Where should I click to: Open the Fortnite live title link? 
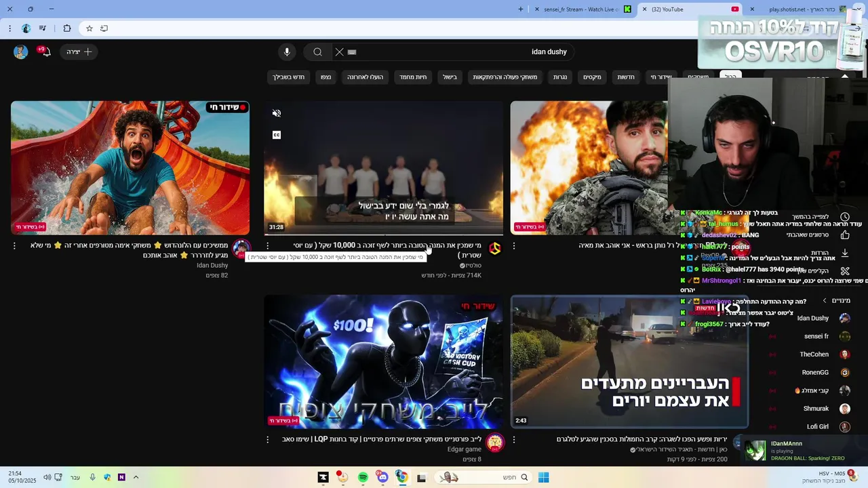click(x=381, y=439)
